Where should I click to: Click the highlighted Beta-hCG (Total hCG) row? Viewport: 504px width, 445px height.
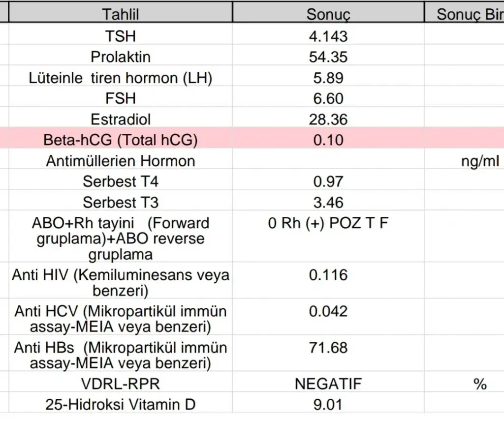tap(121, 140)
